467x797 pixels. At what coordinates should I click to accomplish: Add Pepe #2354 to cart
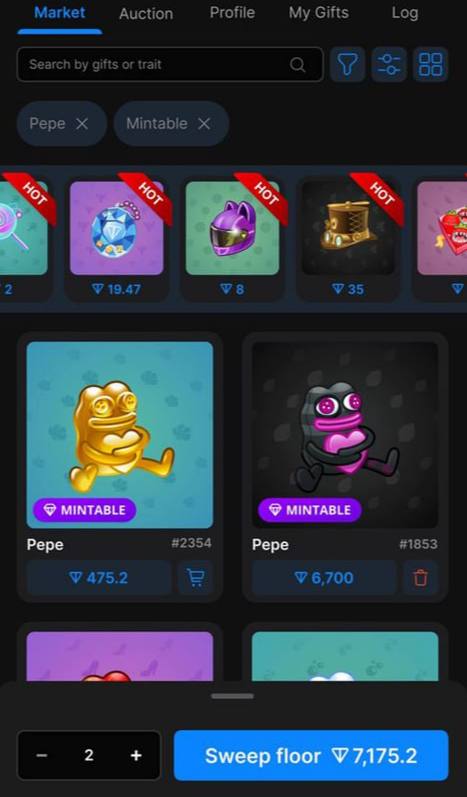pos(196,578)
